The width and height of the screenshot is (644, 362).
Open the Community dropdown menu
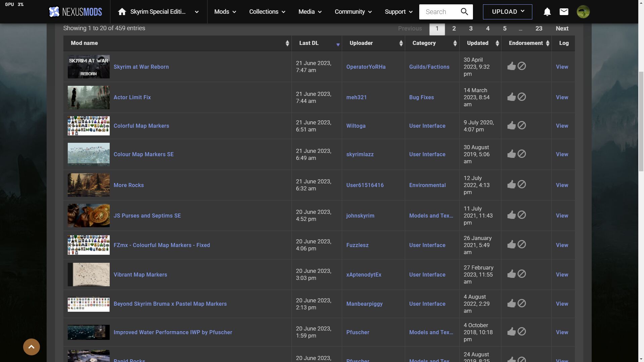point(353,12)
